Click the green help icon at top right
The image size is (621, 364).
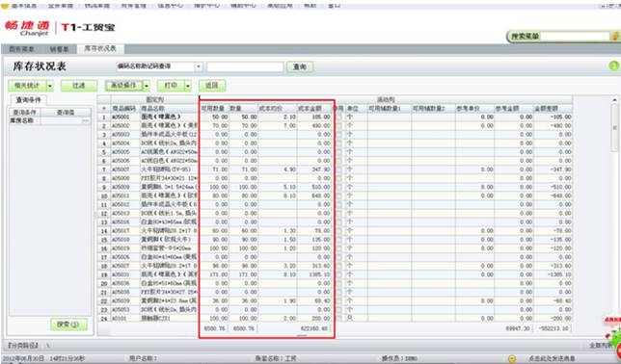point(614,66)
